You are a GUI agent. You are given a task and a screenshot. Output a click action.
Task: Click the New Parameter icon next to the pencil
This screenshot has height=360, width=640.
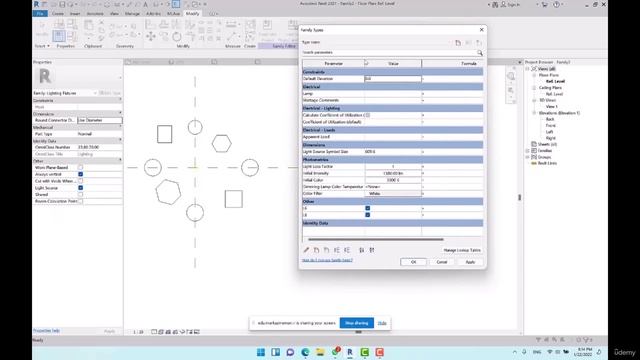[x=316, y=250]
